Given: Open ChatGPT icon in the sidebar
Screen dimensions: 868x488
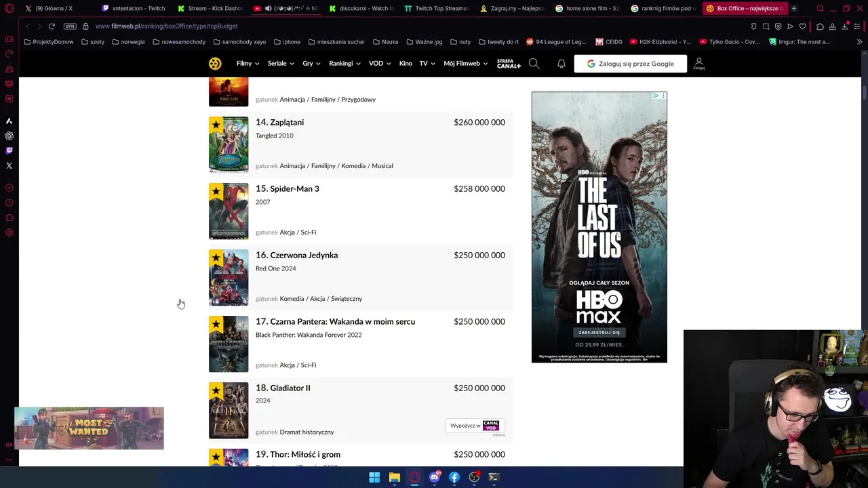Looking at the screenshot, I should tap(9, 136).
